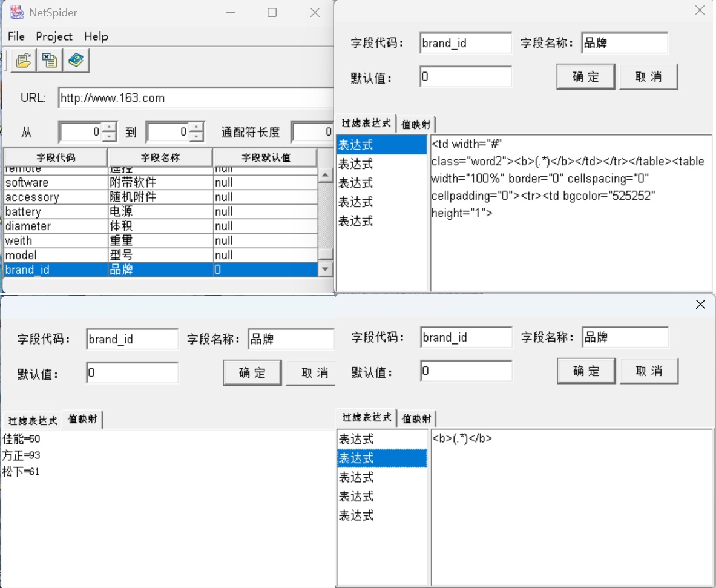716x588 pixels.
Task: Click the highlighted 表达式 entry in the <b>(.*)</b> dialog
Action: 382,458
